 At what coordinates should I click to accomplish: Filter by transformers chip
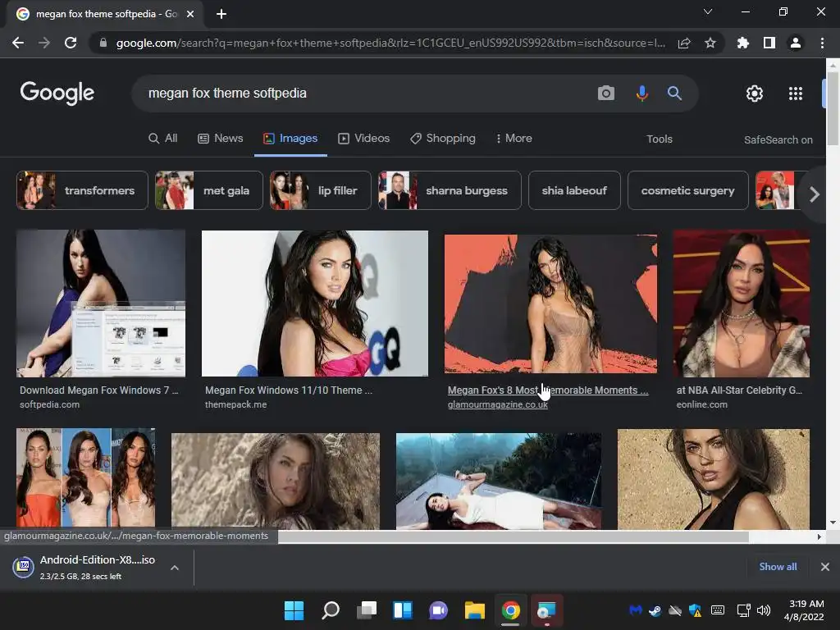[82, 190]
